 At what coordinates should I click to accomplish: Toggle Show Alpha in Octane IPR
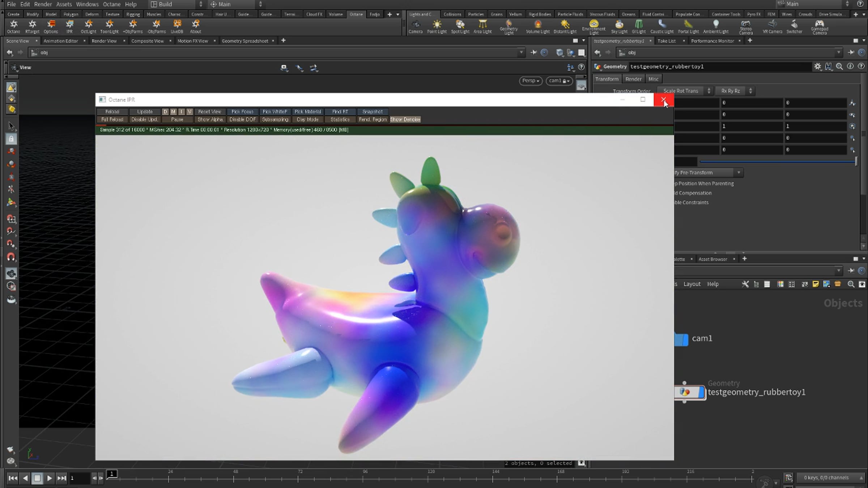point(210,119)
